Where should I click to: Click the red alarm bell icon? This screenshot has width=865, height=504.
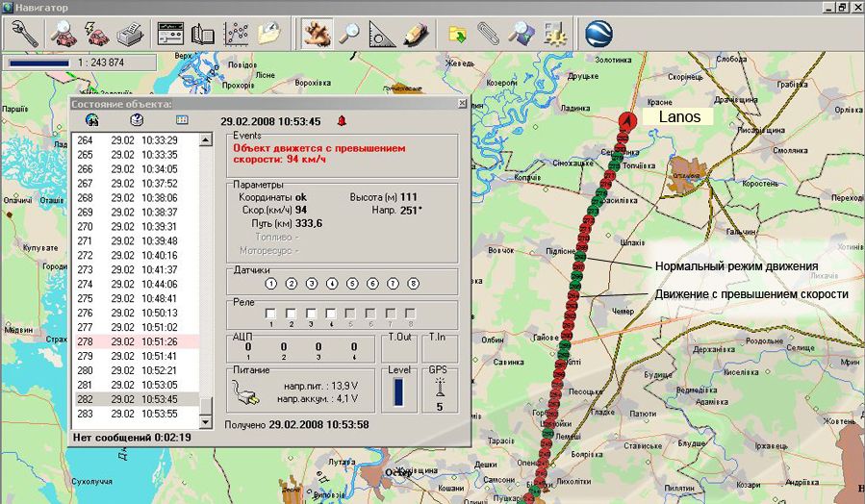tap(342, 120)
